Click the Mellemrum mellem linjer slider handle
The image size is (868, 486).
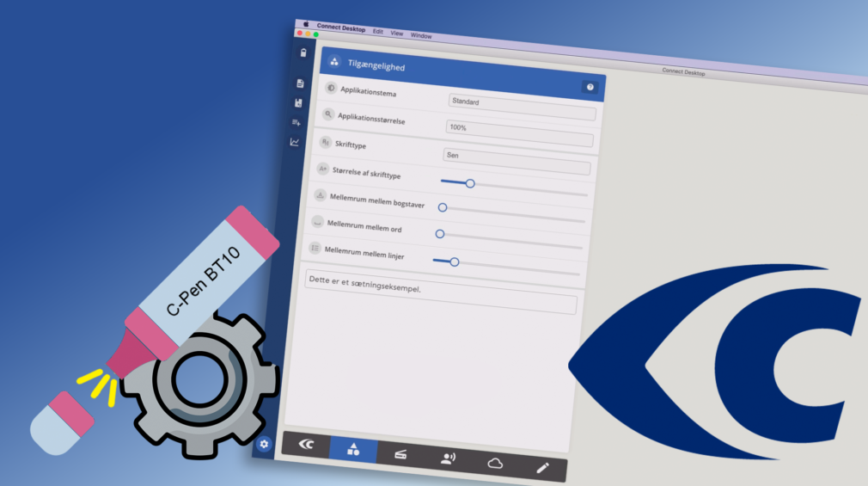click(x=454, y=262)
